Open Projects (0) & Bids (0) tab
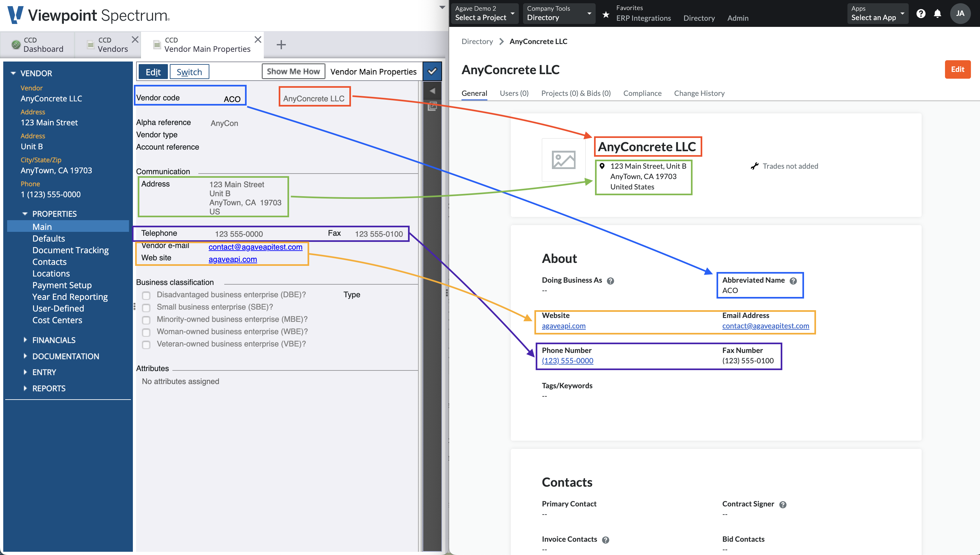Image resolution: width=980 pixels, height=555 pixels. click(x=576, y=93)
